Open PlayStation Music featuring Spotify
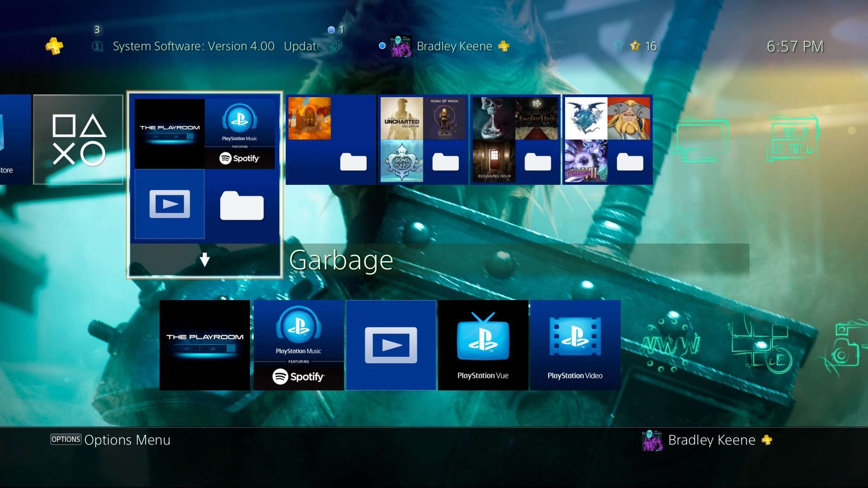Screen dimensions: 868x488 coord(298,345)
